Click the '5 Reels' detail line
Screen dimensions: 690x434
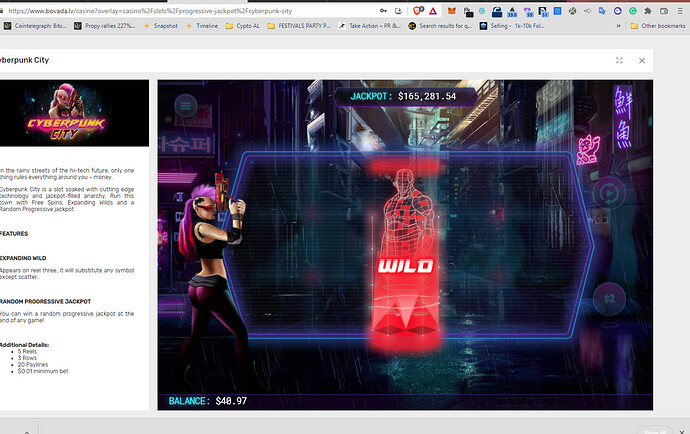[27, 352]
